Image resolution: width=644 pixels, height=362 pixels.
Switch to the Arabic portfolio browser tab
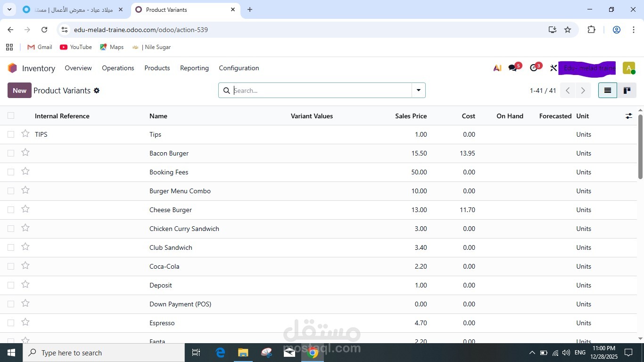[x=73, y=9]
